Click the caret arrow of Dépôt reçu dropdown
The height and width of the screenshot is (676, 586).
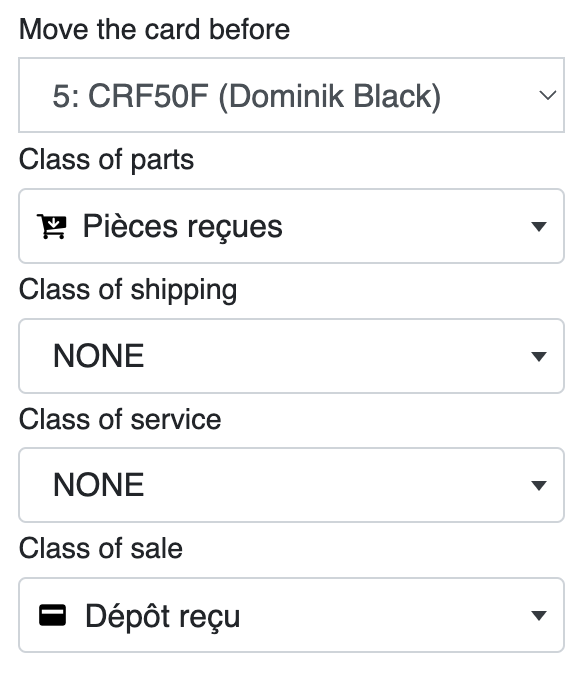(539, 616)
